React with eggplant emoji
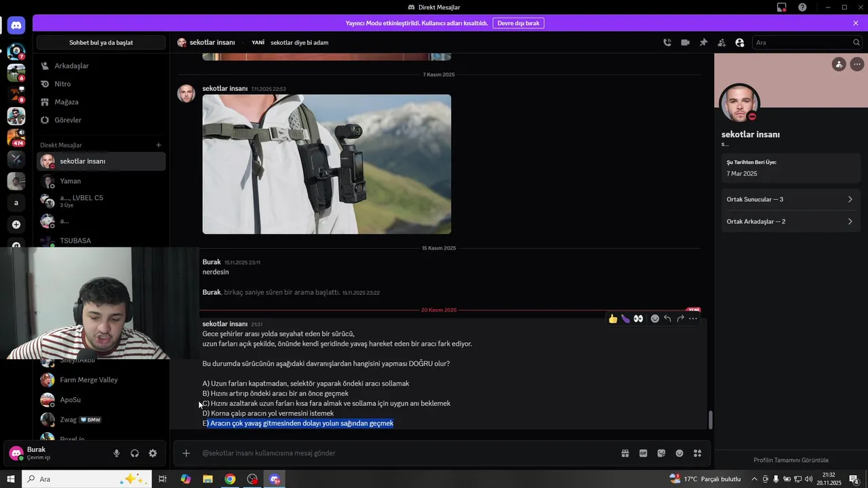Screen dimensions: 868x488 (x=625, y=319)
